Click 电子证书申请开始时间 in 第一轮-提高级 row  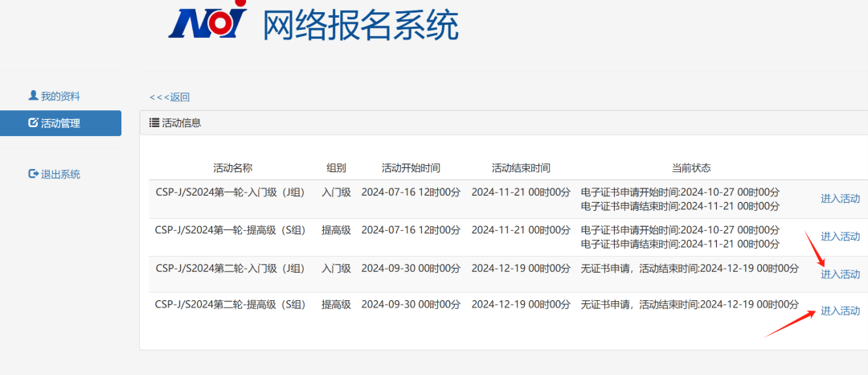(680, 230)
